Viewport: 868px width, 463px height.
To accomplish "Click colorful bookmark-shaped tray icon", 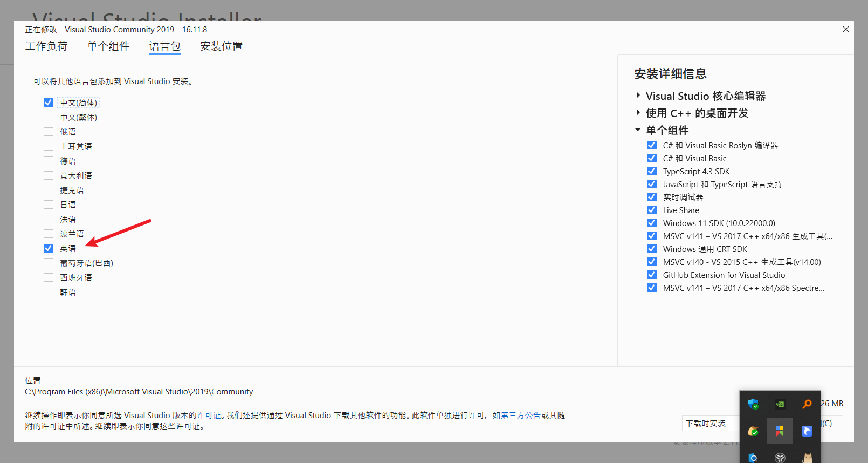I will (780, 431).
